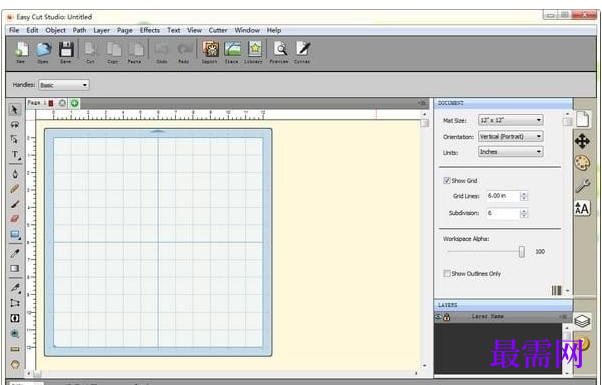Open the Layers stack panel icon

pos(582,321)
